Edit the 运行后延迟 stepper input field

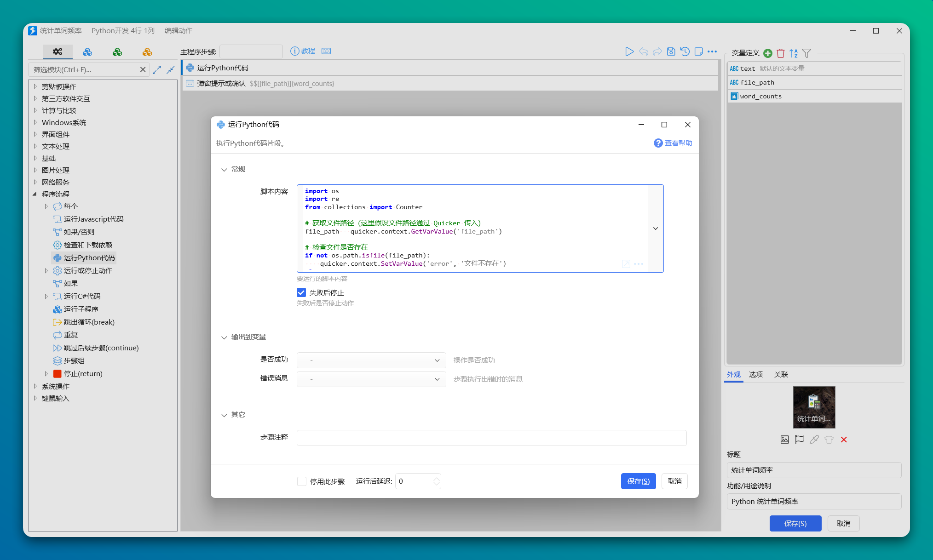click(413, 481)
